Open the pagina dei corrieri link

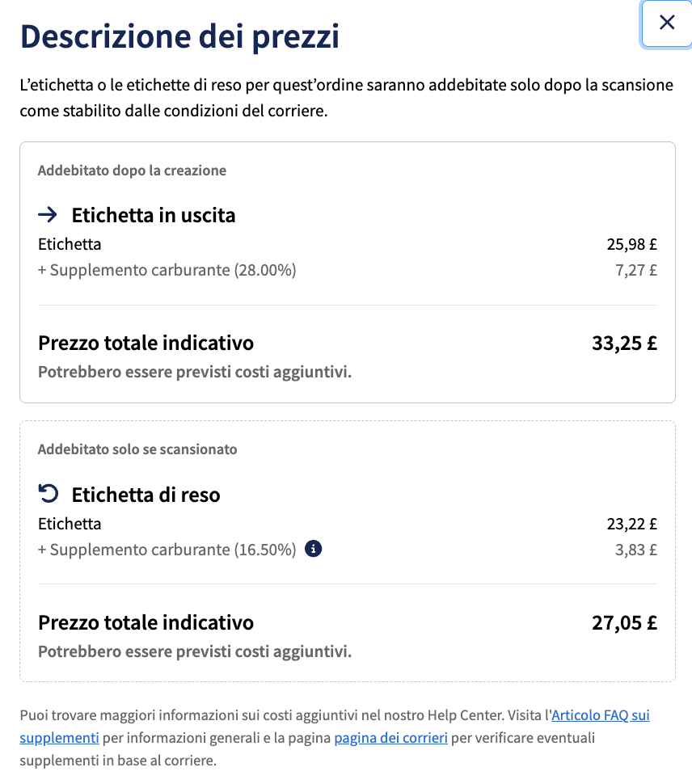[391, 737]
